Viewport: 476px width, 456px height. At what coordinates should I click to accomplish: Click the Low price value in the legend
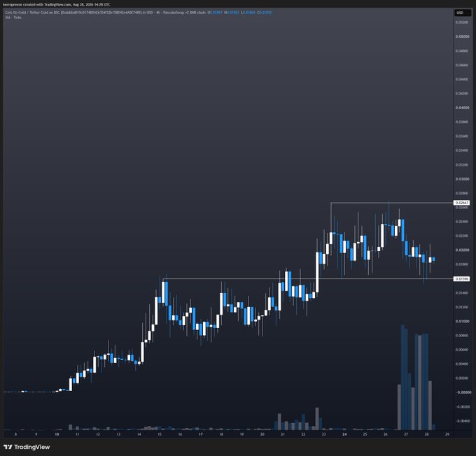[248, 13]
